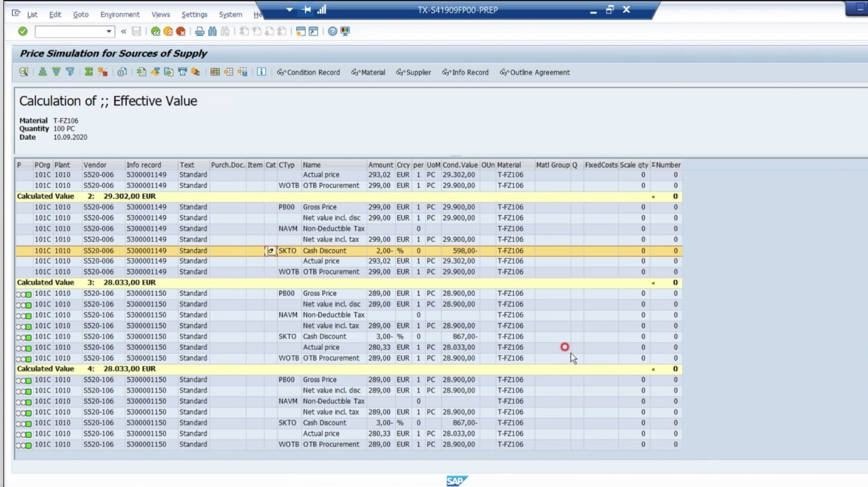Click the yellow Exit icon
This screenshot has height=487, width=868.
(x=168, y=31)
